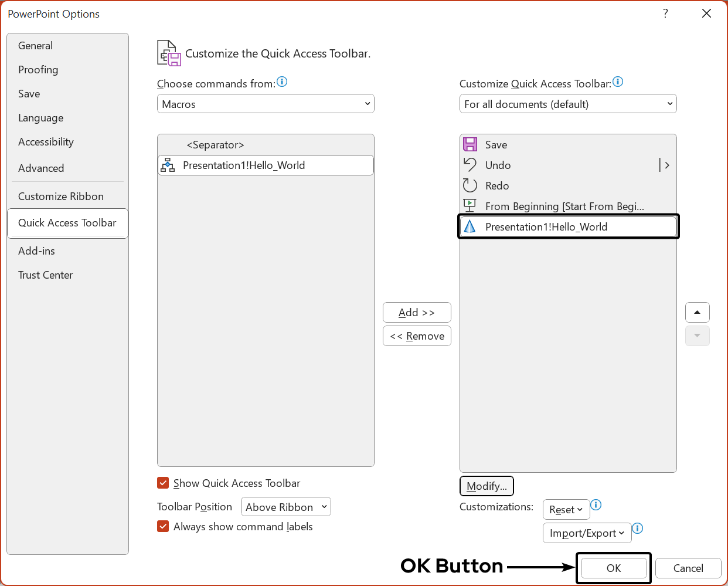Uncheck Always show command labels
The width and height of the screenshot is (728, 586).
pyautogui.click(x=163, y=526)
